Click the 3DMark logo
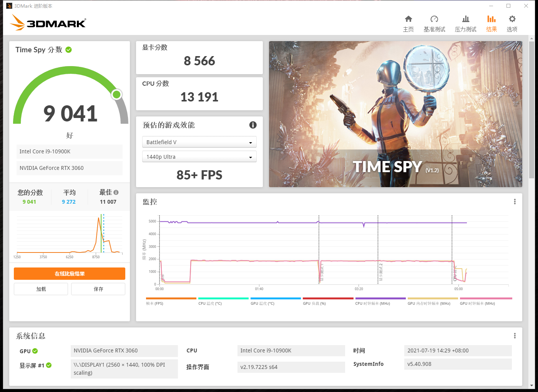 coord(48,23)
